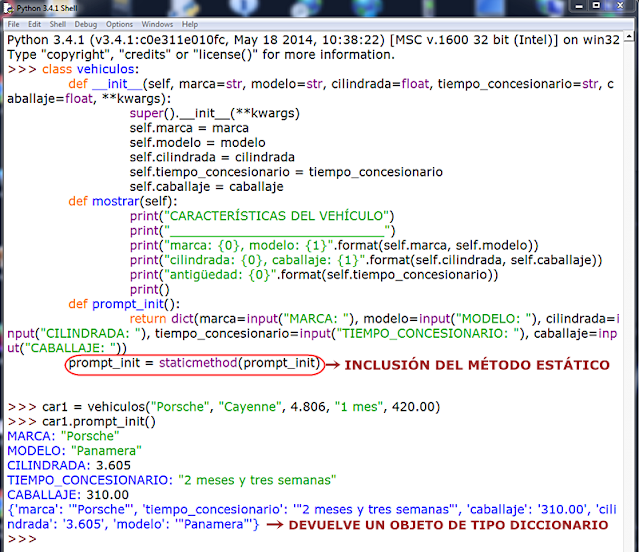Viewport: 639px width, 552px height.
Task: Open the Windows menu
Action: click(x=157, y=24)
